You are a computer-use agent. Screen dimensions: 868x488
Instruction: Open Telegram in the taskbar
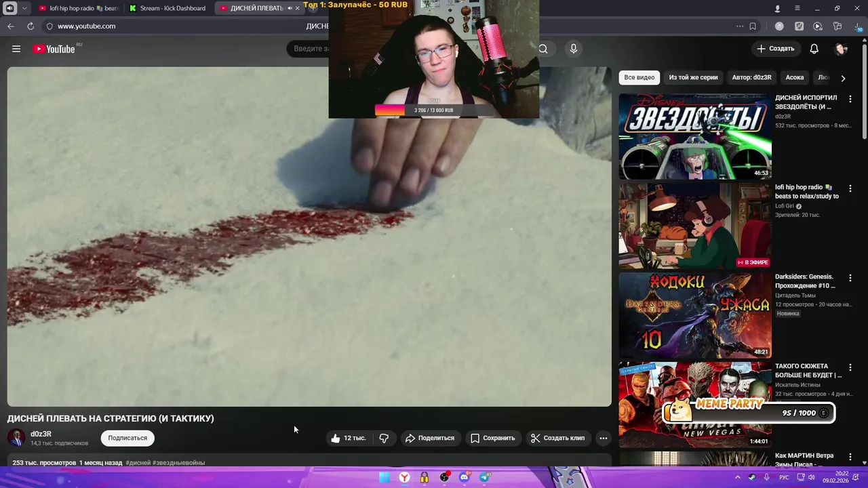coord(485,477)
